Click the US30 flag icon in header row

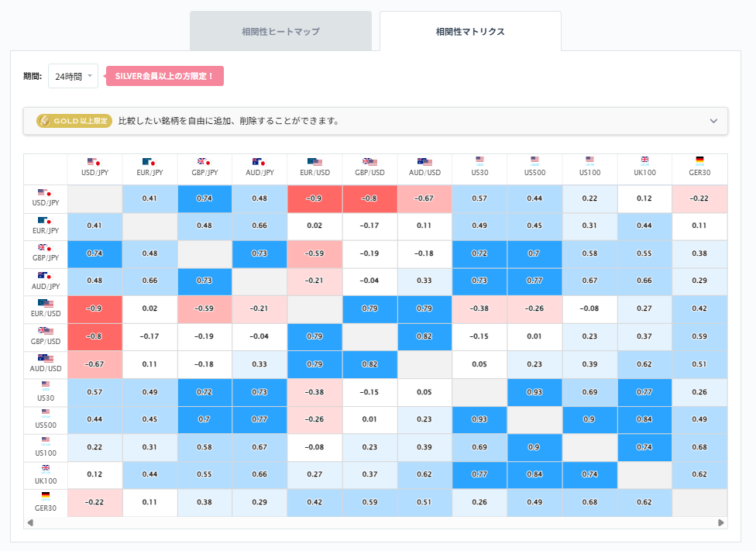tap(479, 160)
